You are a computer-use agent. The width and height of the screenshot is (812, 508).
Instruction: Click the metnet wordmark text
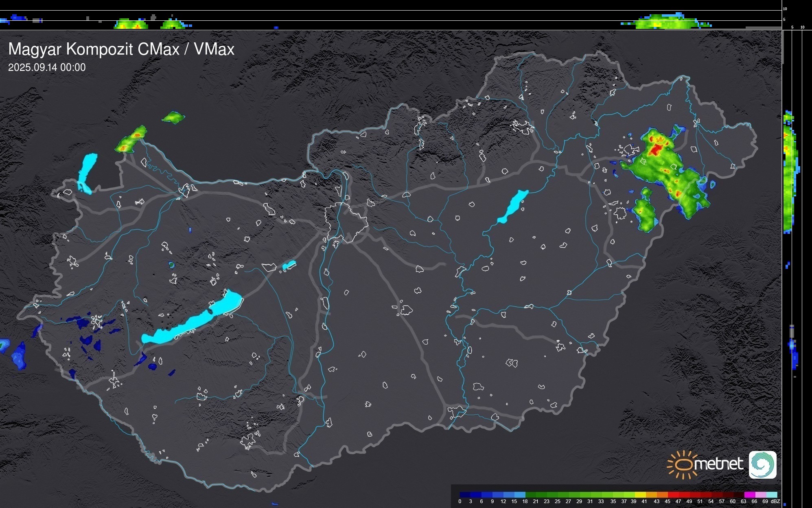[x=718, y=464]
